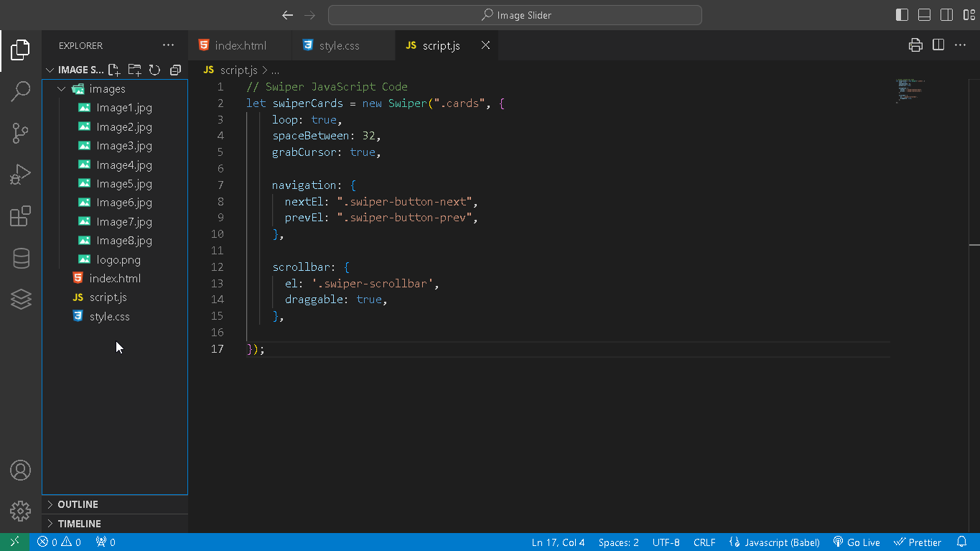The width and height of the screenshot is (980, 551).
Task: Open Image Slider command center search
Action: click(x=514, y=14)
